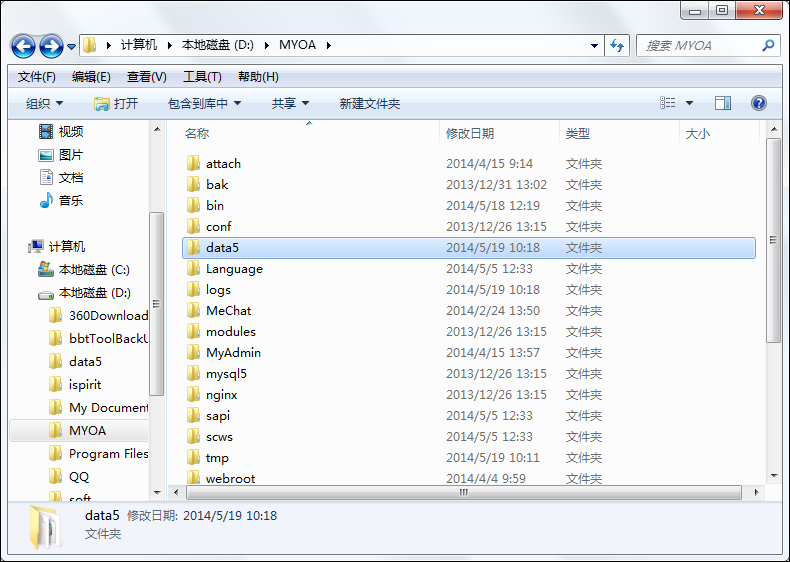This screenshot has width=790, height=562.
Task: Click the blue help question mark icon
Action: coord(759,103)
